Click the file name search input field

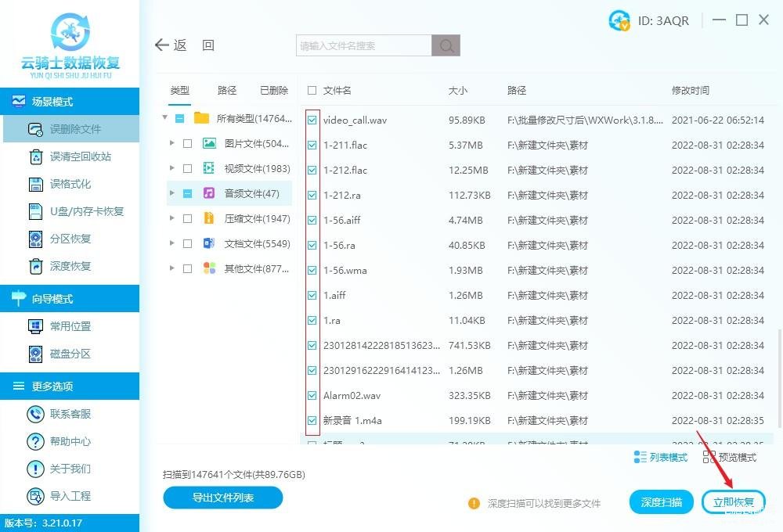coord(364,46)
